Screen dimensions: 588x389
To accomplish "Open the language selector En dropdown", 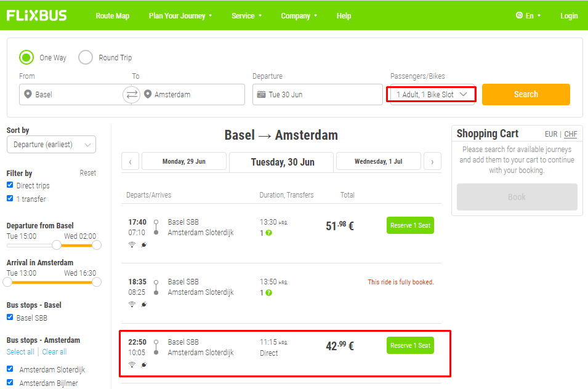I will pyautogui.click(x=528, y=16).
